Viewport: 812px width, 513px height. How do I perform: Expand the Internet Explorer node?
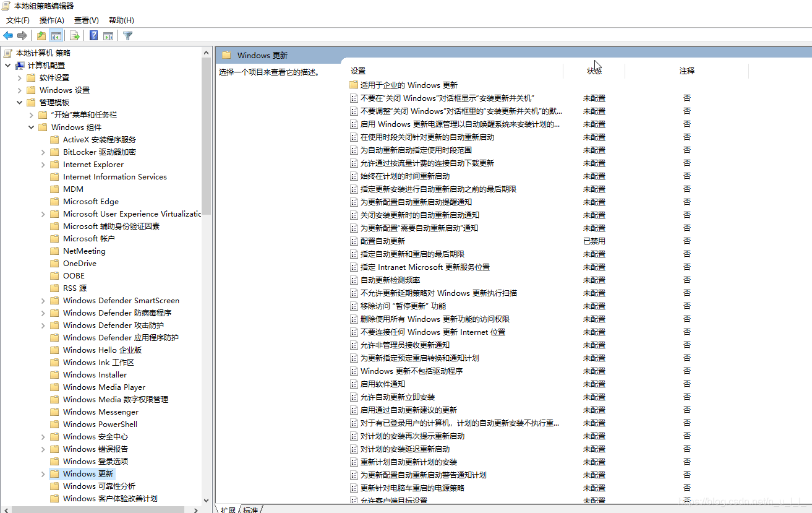click(43, 165)
